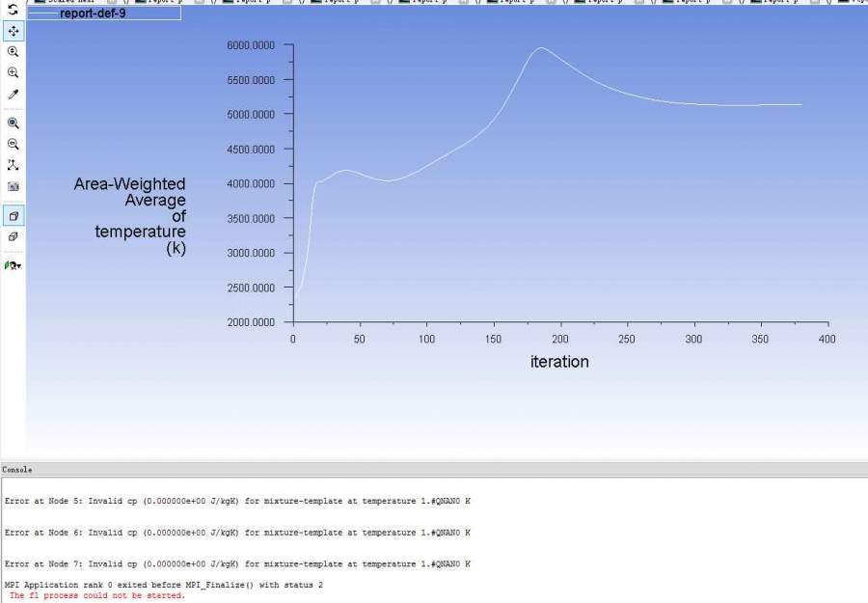Toggle the highlighted perspective cube view button

point(13,216)
